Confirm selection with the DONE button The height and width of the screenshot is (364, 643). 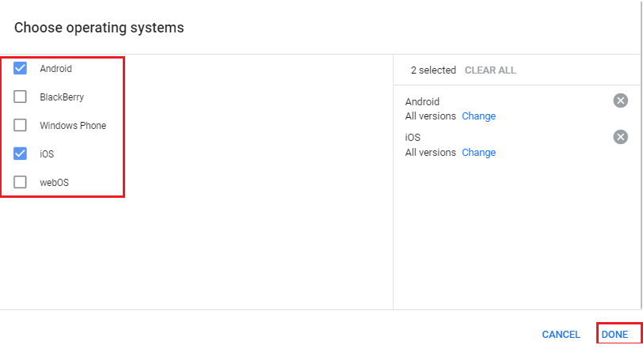614,335
